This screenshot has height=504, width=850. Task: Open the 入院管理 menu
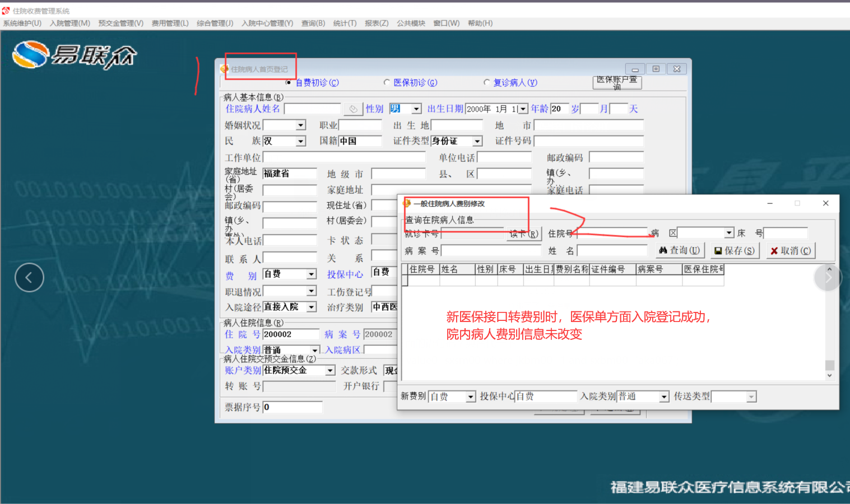coord(70,23)
